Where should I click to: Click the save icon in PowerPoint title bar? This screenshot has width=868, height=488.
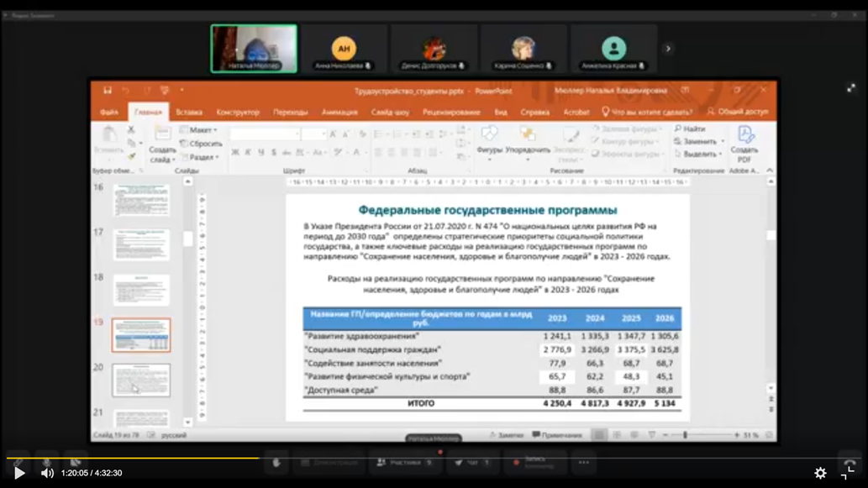click(108, 90)
